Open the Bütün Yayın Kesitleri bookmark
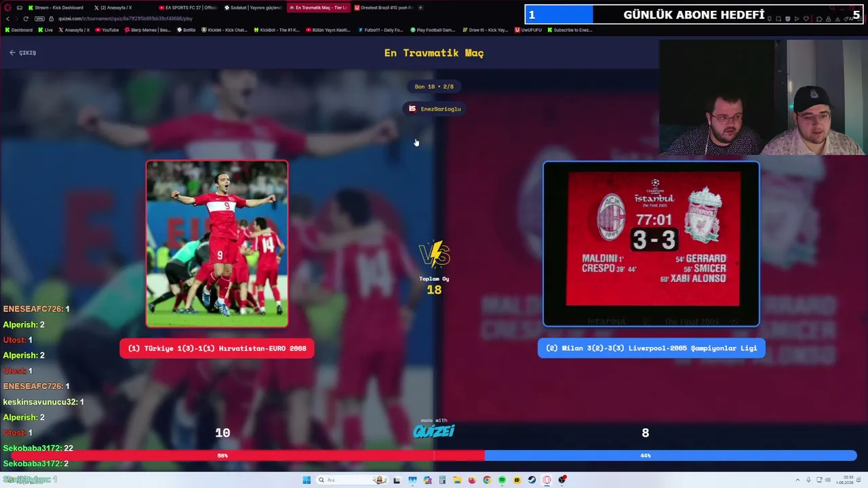Image resolution: width=868 pixels, height=488 pixels. coord(328,30)
